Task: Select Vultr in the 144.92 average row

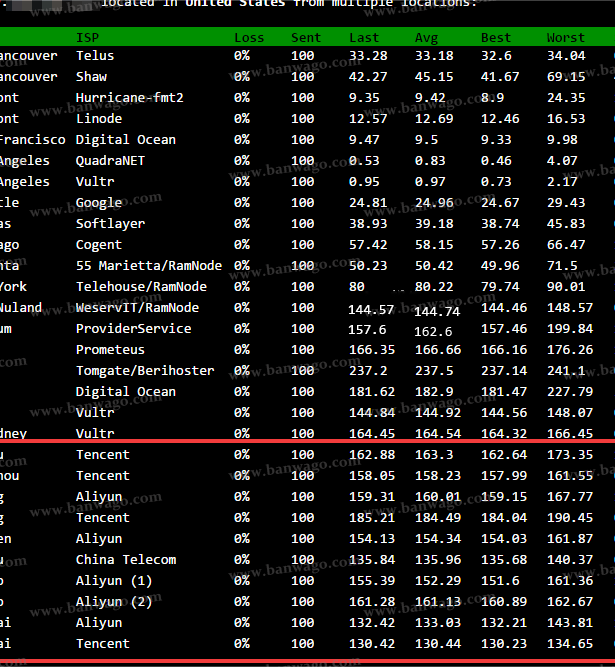Action: pos(95,413)
